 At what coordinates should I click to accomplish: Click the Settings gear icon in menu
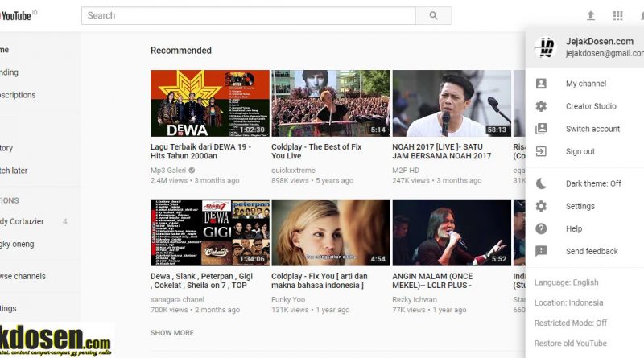click(541, 206)
